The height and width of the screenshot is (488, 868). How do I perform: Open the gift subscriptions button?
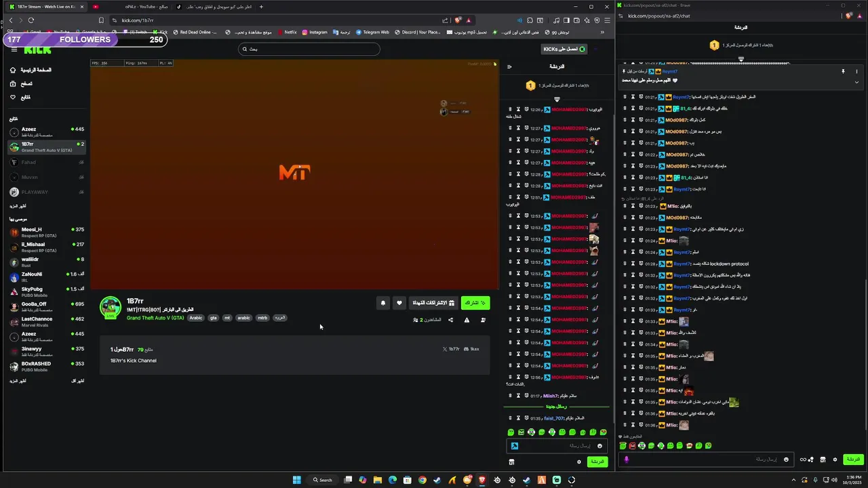(x=434, y=303)
